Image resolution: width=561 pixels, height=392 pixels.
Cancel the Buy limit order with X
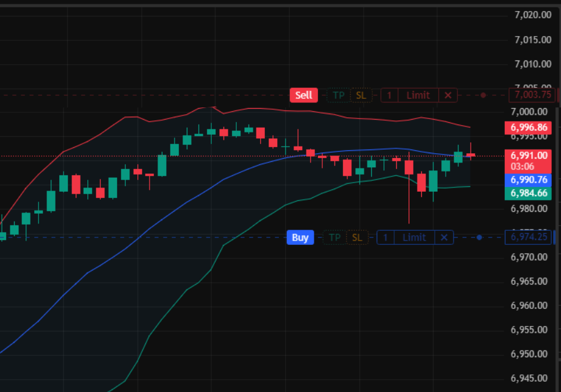coord(444,238)
